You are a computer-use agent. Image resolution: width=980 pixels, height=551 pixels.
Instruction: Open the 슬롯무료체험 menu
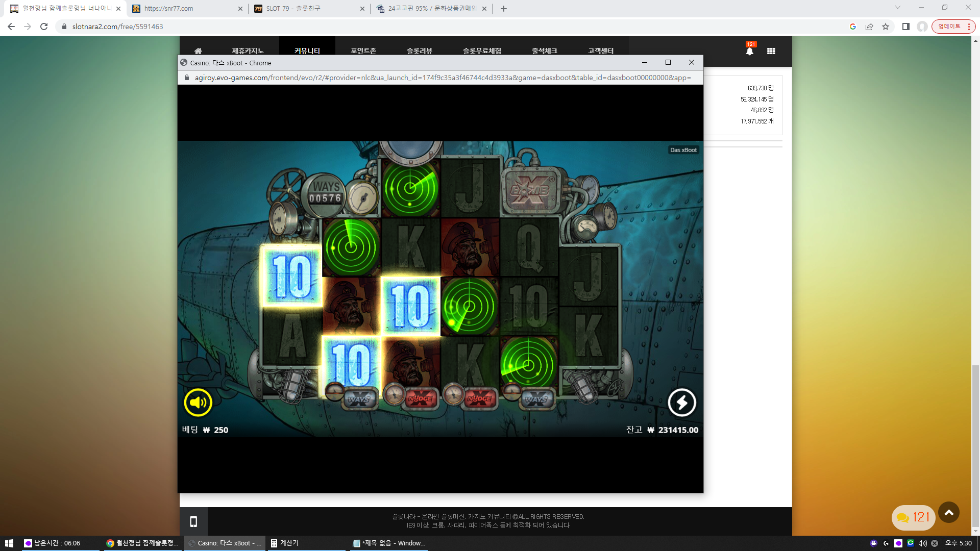pyautogui.click(x=482, y=51)
